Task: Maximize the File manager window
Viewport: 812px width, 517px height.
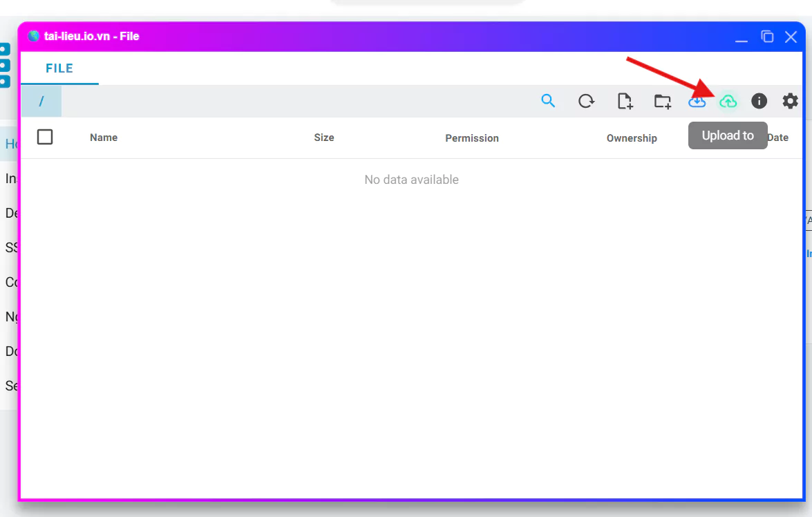Action: point(767,37)
